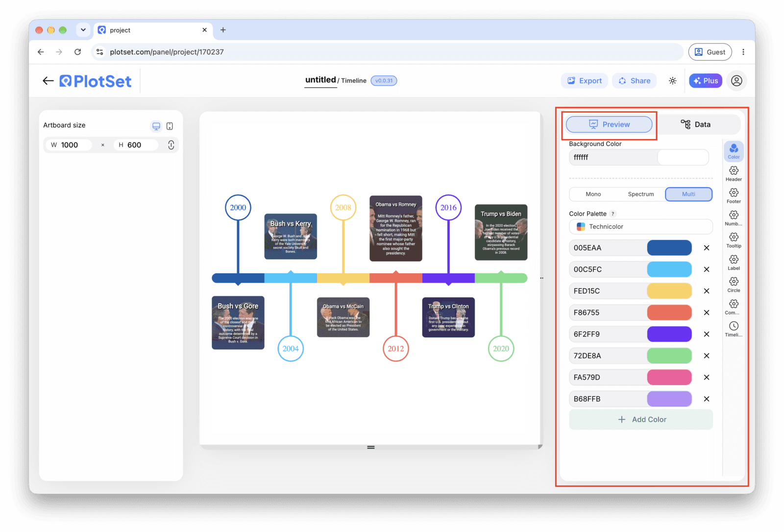Screen dimensions: 784x532
Task: Click the untitled project name
Action: [x=320, y=80]
